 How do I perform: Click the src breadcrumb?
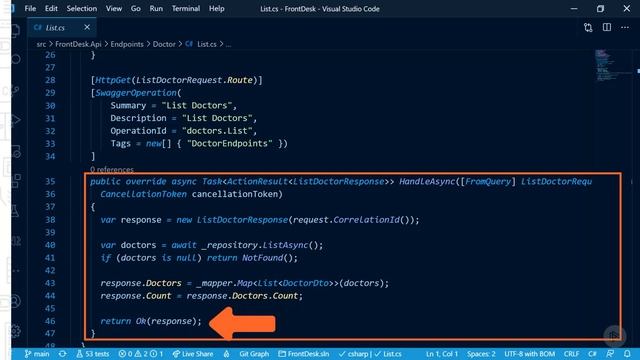coord(41,44)
